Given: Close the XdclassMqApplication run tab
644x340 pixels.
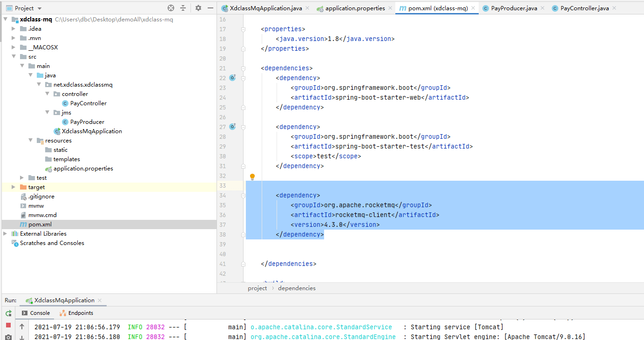Looking at the screenshot, I should [x=100, y=300].
